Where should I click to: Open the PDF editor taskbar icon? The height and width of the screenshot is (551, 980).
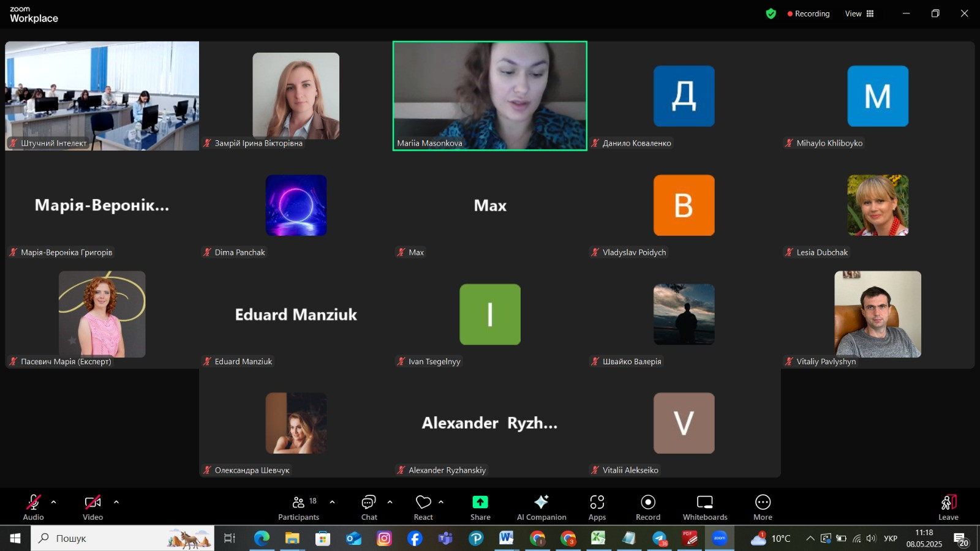coord(690,538)
